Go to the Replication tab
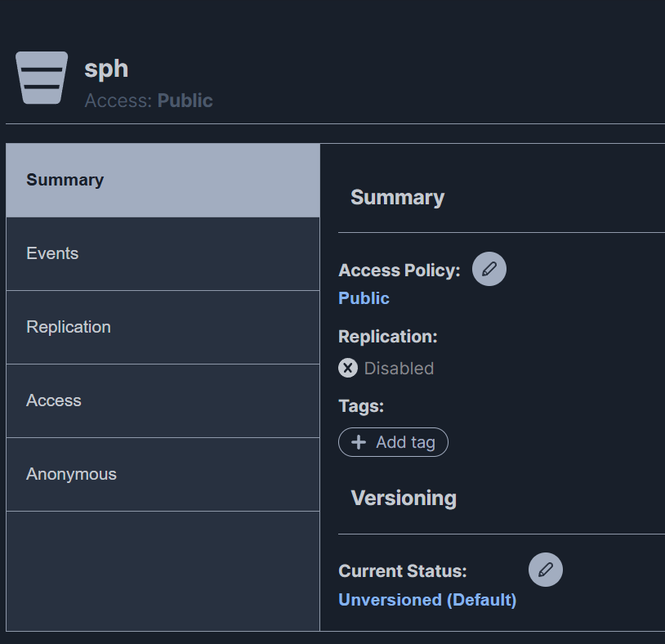 tap(163, 327)
